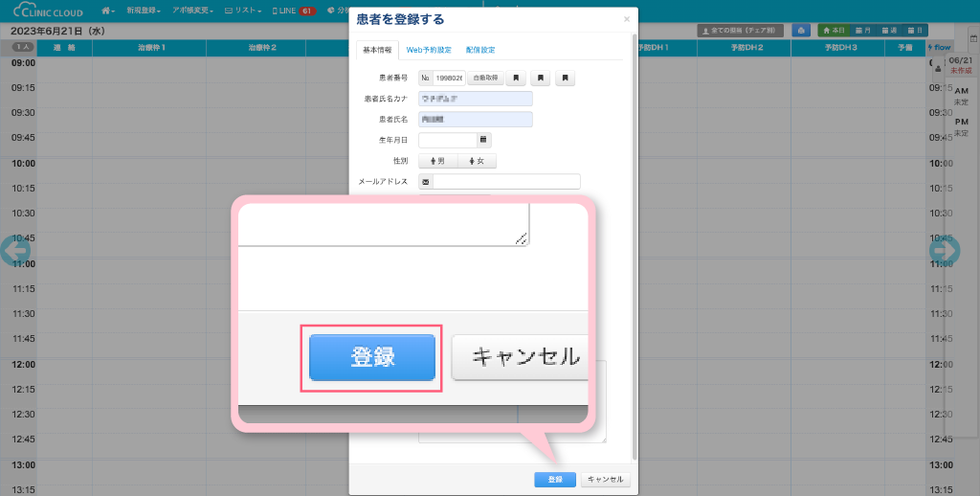Select 女 (female) gender option

click(x=477, y=161)
